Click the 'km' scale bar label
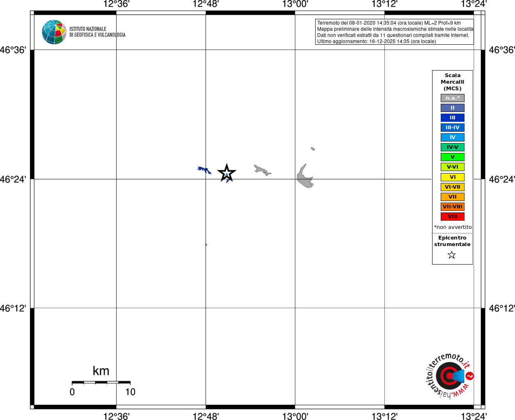 [x=101, y=371]
